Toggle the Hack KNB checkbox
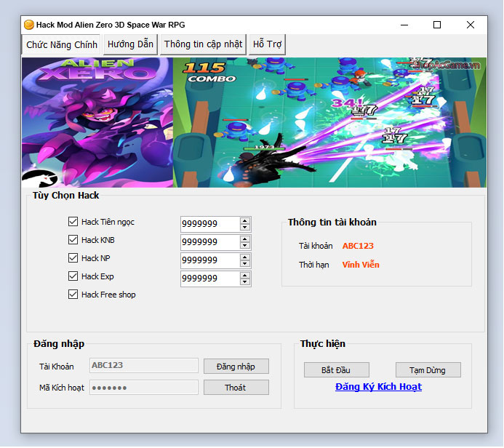Screen dimensions: 504x448 pos(73,240)
